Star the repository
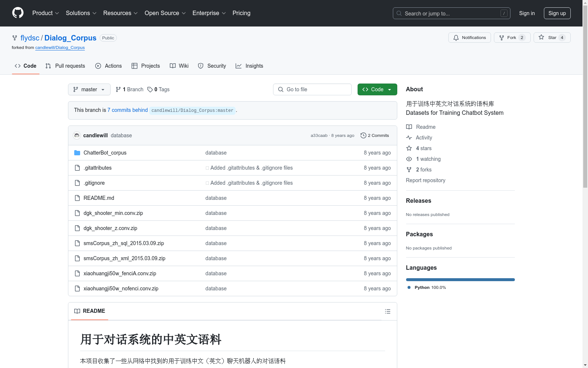Screen dimensions: 588x368 click(552, 38)
